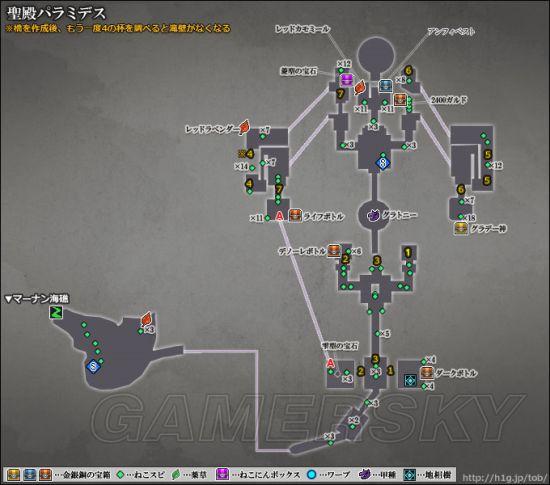Click the 聖殿パラミデス map title
Image resolution: width=550 pixels, height=485 pixels.
[56, 13]
